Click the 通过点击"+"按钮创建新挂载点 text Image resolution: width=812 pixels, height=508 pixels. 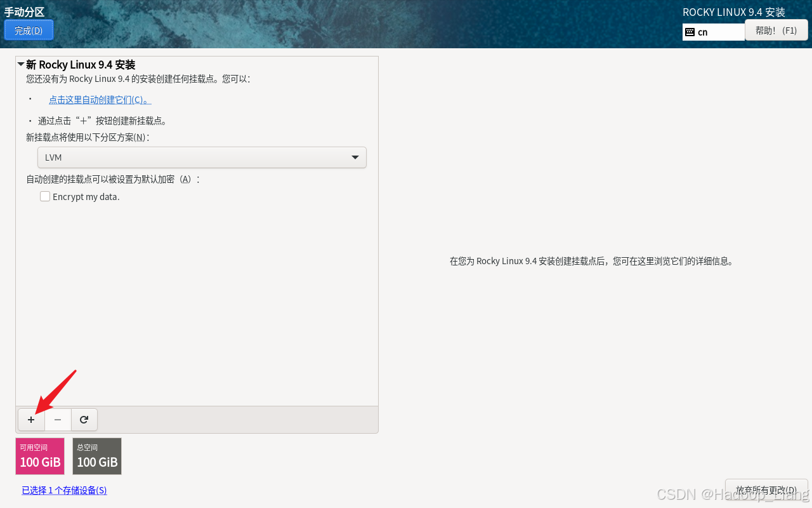click(x=102, y=121)
